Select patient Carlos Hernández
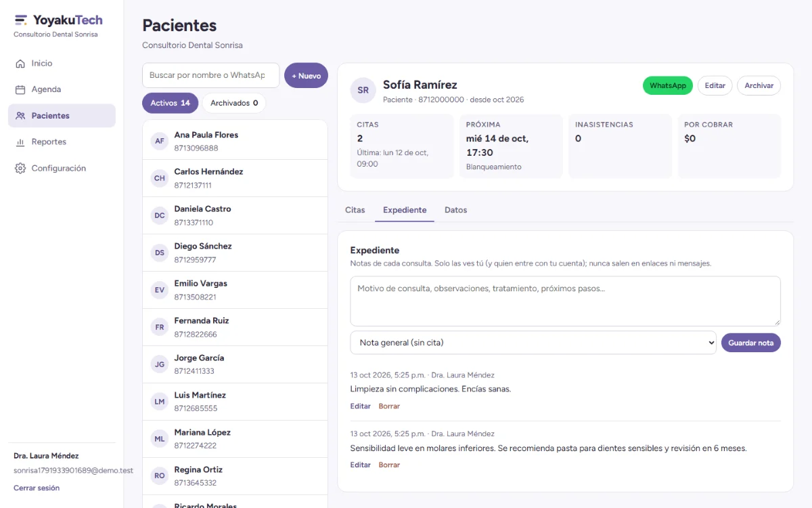The height and width of the screenshot is (508, 812). [235, 178]
